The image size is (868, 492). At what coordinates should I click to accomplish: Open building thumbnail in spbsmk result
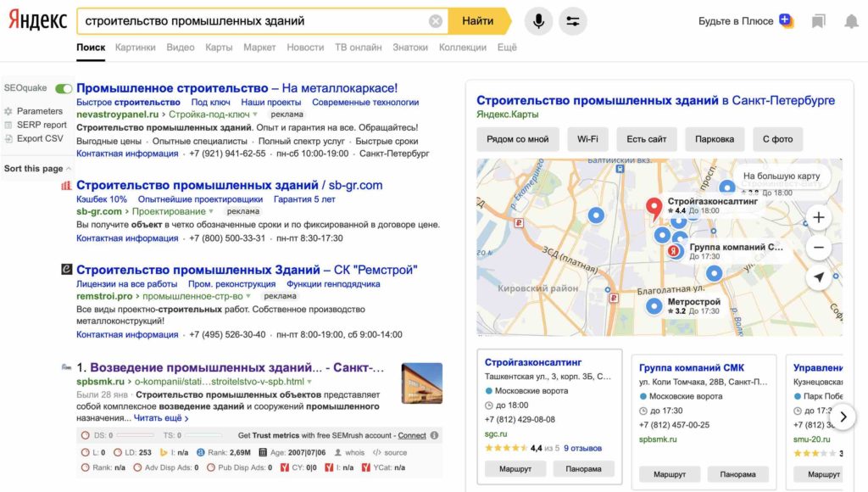tap(422, 383)
